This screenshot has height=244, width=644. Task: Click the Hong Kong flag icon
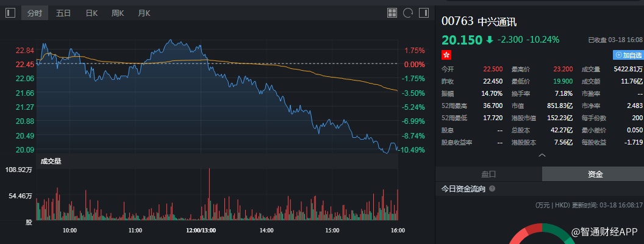tap(446, 55)
